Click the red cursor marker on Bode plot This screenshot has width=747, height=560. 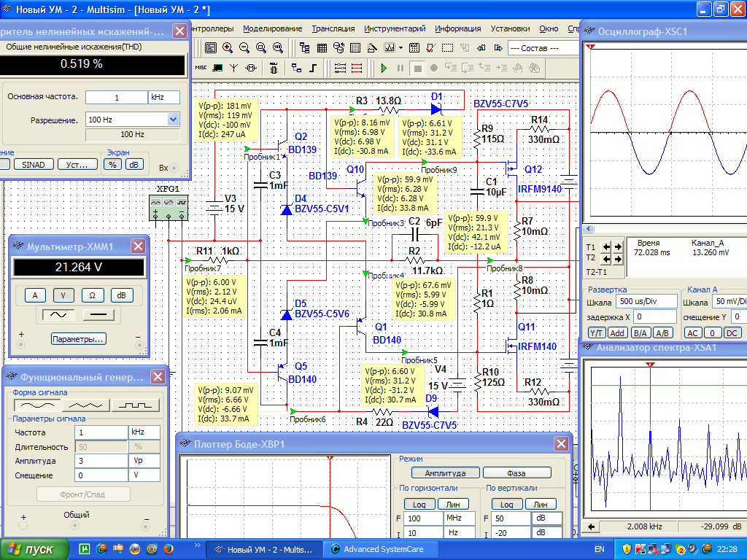pyautogui.click(x=330, y=458)
